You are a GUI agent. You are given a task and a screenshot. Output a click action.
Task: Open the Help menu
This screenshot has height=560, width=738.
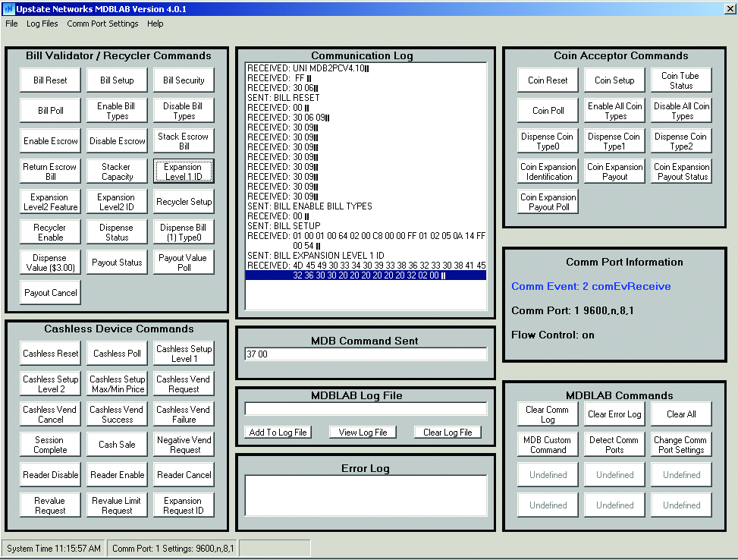[x=155, y=24]
